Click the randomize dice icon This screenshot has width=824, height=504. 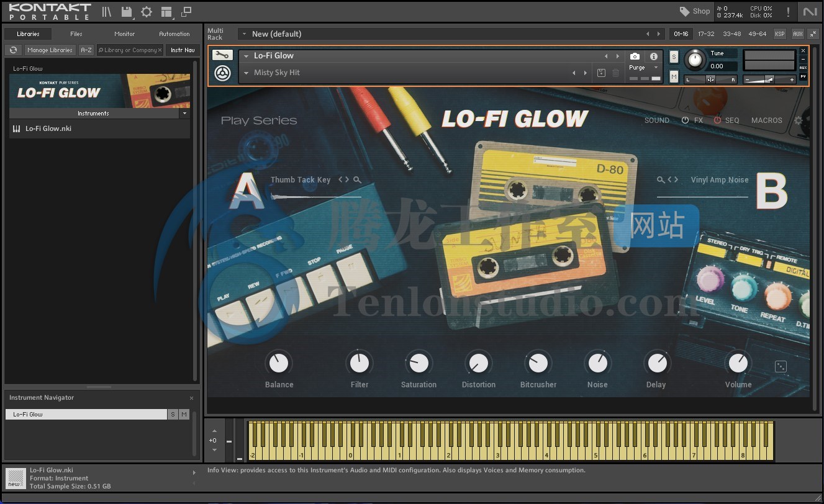[781, 366]
